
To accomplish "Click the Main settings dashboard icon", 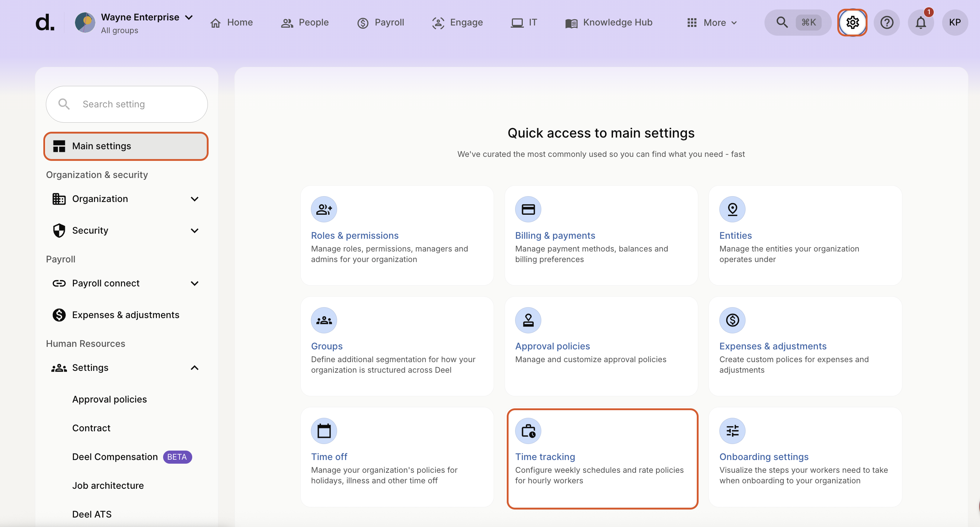I will [x=59, y=146].
